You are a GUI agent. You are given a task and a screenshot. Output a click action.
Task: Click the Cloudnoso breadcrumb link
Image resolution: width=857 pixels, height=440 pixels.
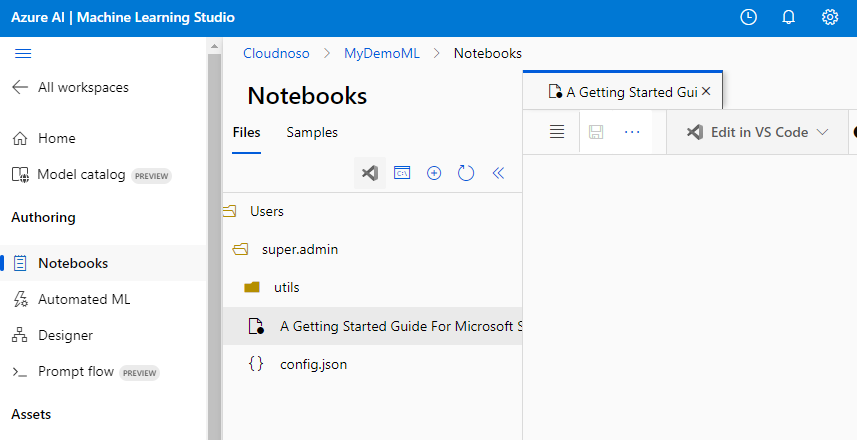coord(275,53)
